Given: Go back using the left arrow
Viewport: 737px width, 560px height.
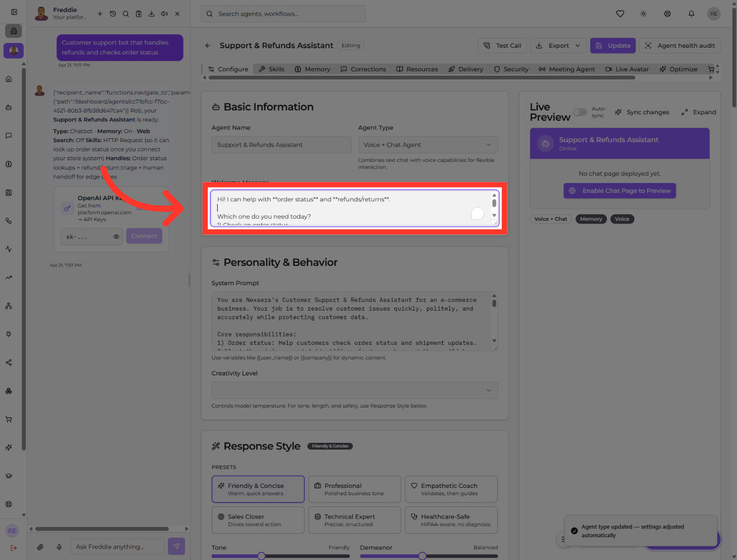Looking at the screenshot, I should coord(208,46).
